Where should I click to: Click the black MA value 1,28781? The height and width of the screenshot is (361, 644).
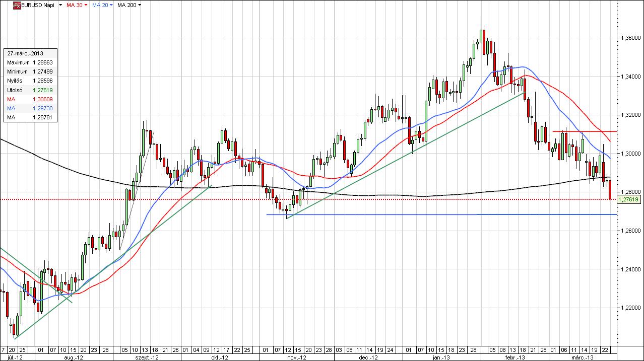tap(43, 117)
